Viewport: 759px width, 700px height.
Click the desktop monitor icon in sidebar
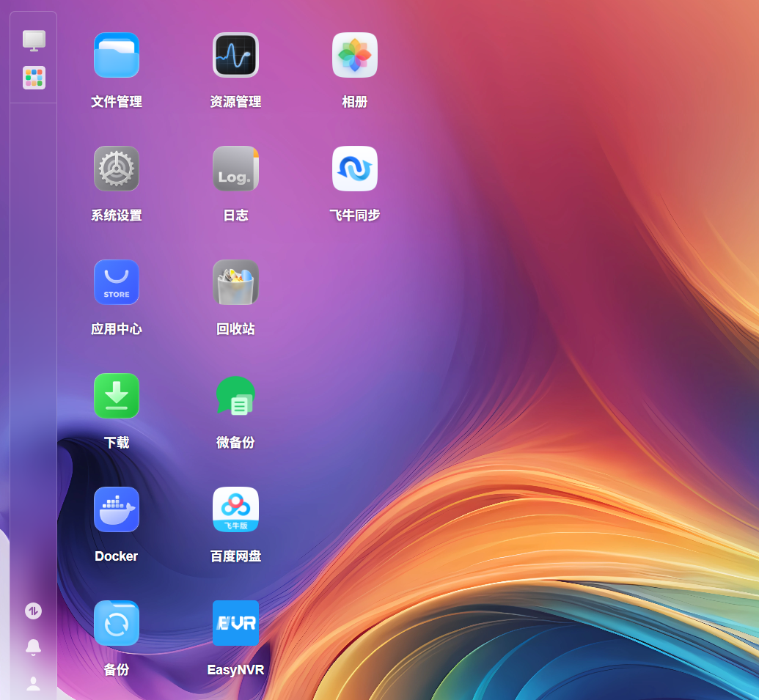(x=34, y=40)
